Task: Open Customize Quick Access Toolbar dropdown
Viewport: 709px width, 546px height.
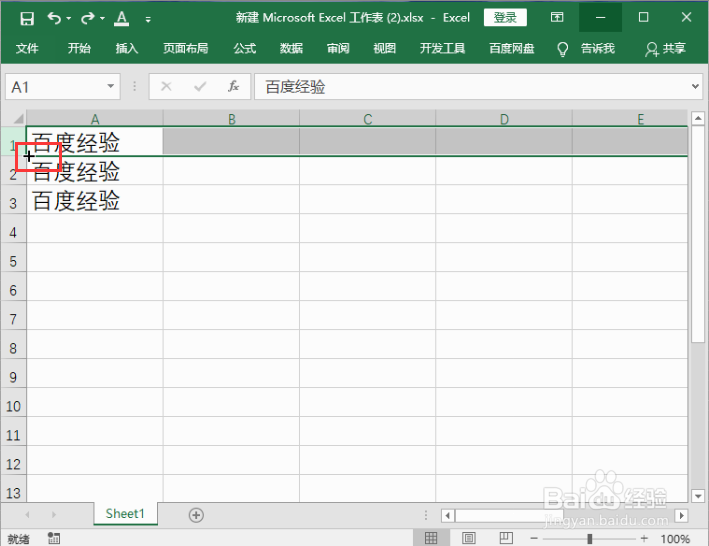Action: tap(148, 19)
